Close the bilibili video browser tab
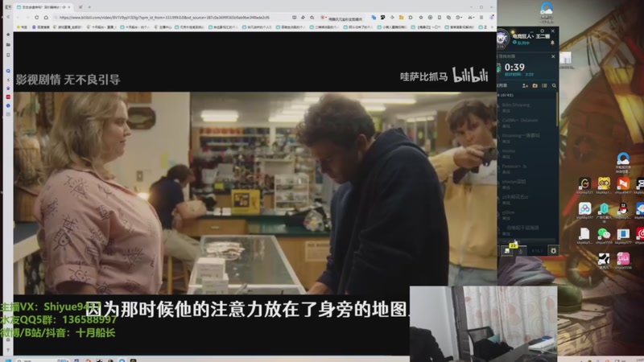Viewport: 644px width, 362px height. pyautogui.click(x=68, y=7)
